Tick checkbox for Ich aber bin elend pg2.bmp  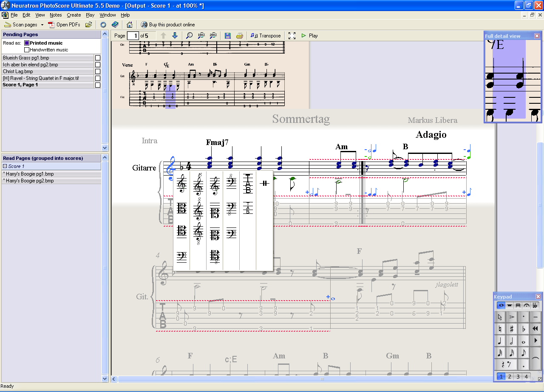point(98,65)
